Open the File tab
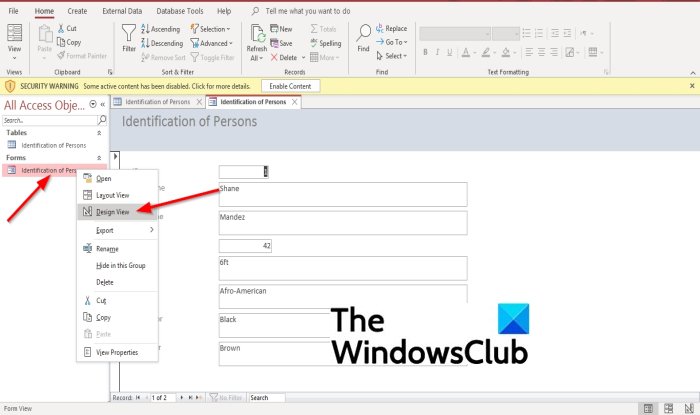Screen dimensions: 700x415 tap(13, 11)
